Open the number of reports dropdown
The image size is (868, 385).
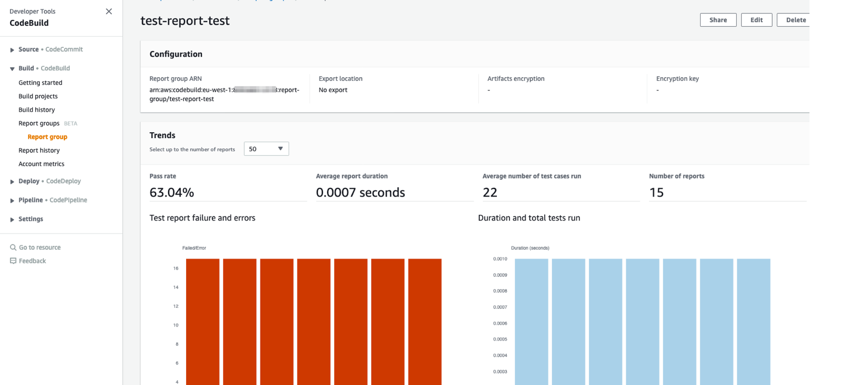(x=266, y=149)
